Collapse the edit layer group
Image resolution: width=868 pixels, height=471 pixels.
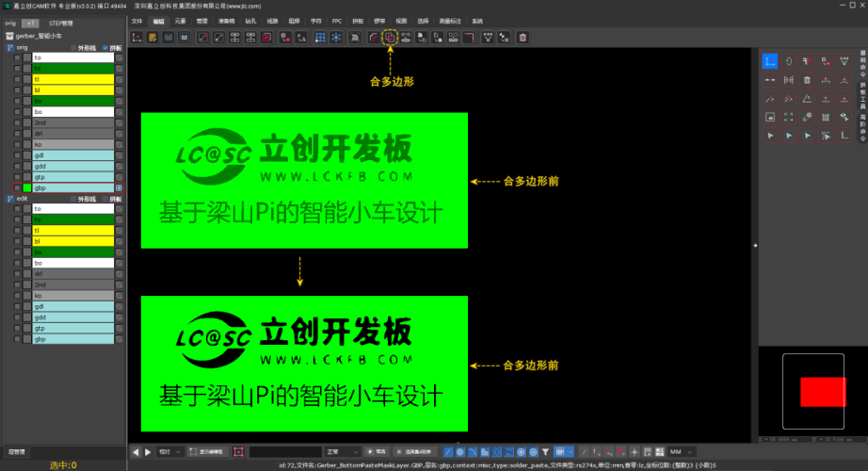coord(9,199)
